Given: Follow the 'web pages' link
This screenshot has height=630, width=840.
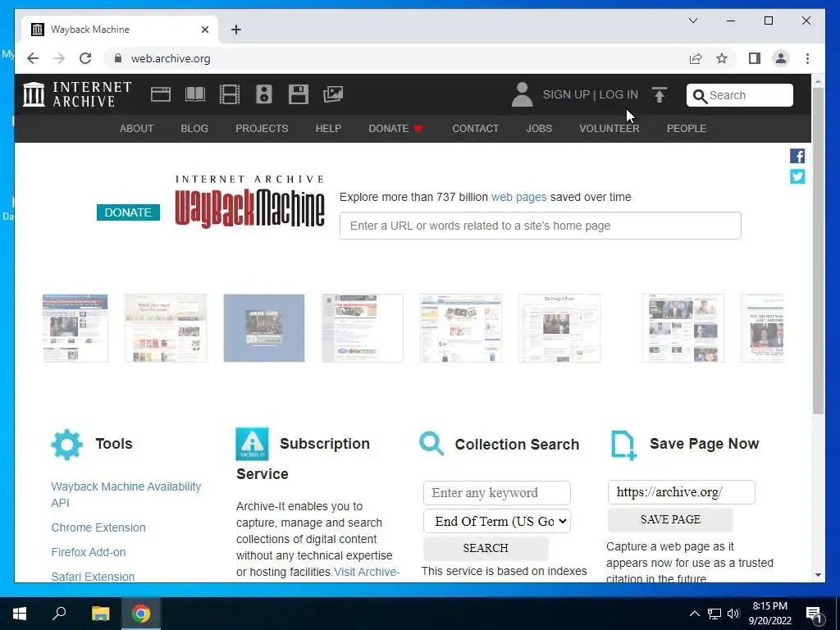Looking at the screenshot, I should pyautogui.click(x=518, y=197).
